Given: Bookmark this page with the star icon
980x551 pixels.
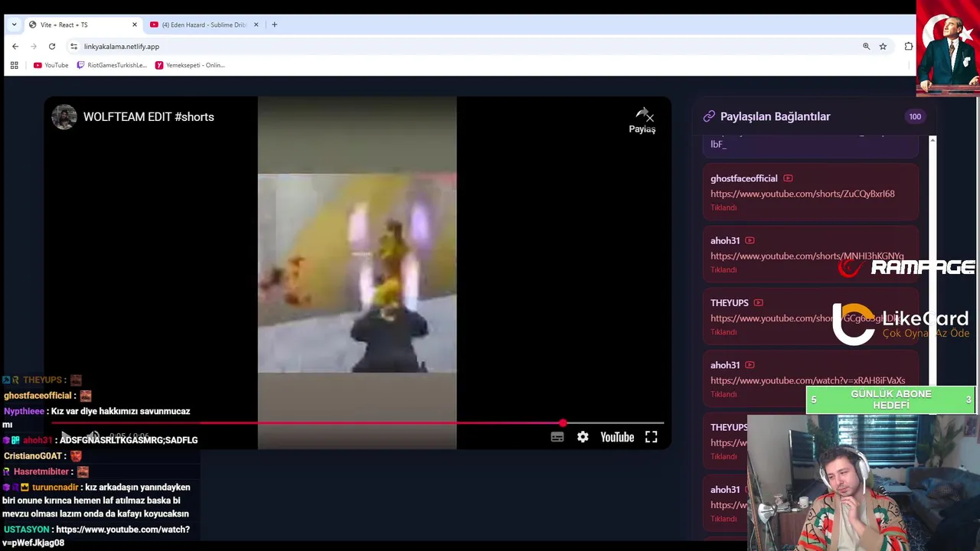Looking at the screenshot, I should pos(883,47).
